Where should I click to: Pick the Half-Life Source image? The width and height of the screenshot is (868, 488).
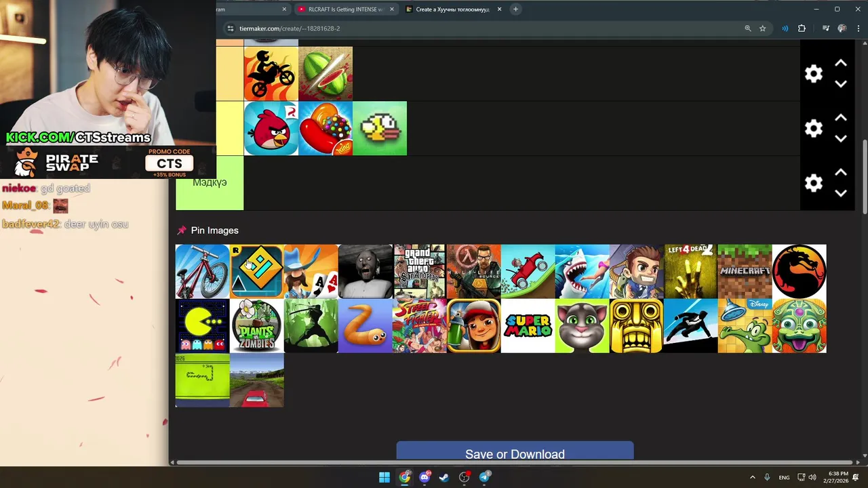473,272
